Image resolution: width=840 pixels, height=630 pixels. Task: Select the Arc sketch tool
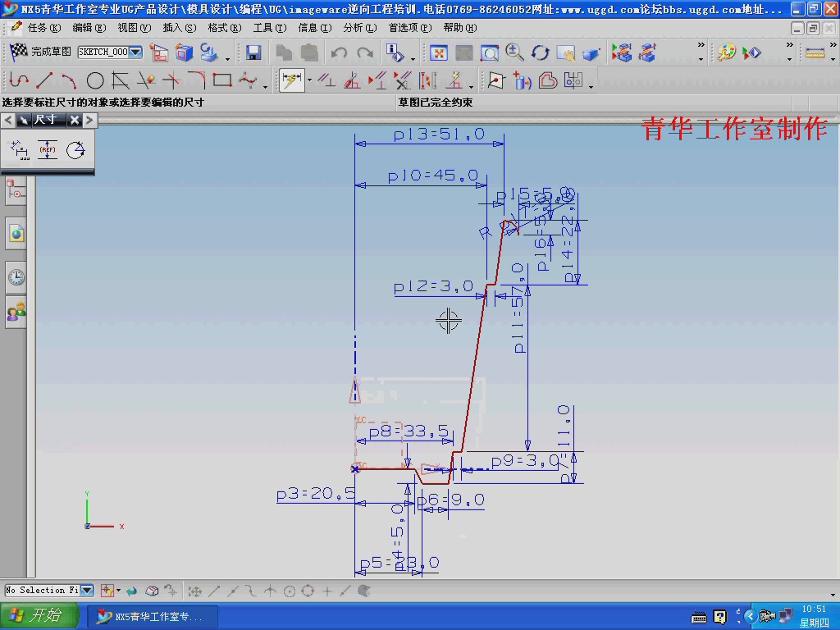click(69, 81)
